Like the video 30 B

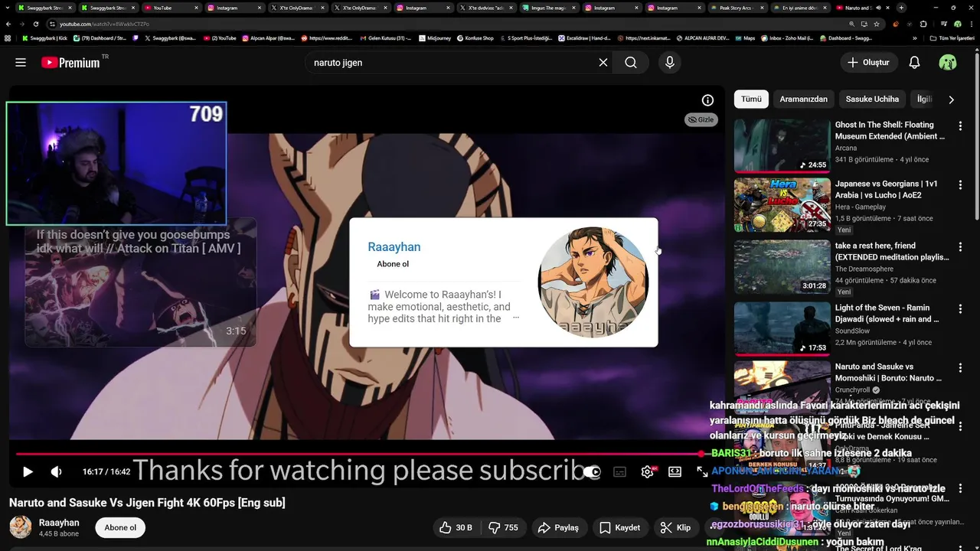(x=456, y=527)
